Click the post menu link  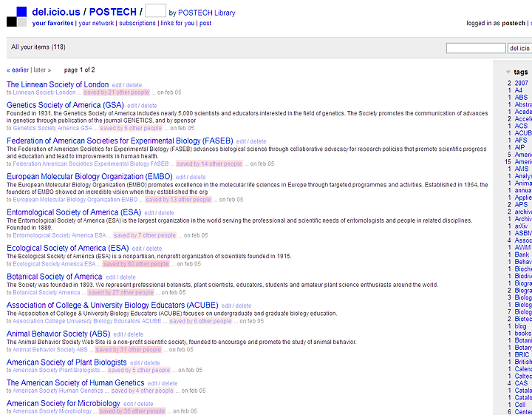tap(205, 23)
